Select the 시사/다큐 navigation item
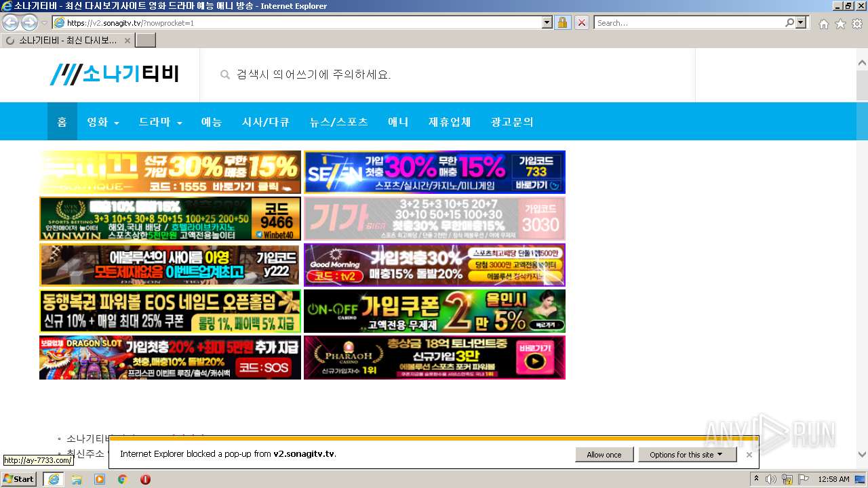Screen dimensions: 868x488 click(266, 122)
